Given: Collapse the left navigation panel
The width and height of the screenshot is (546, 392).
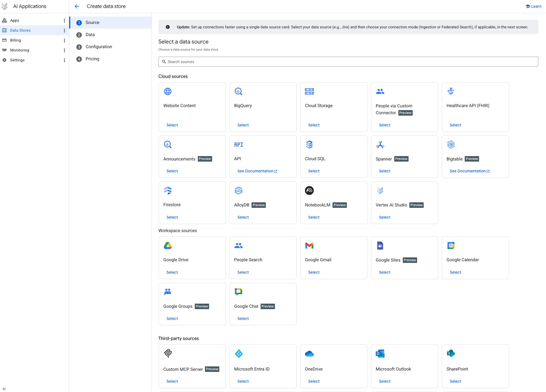Looking at the screenshot, I should (x=4, y=389).
